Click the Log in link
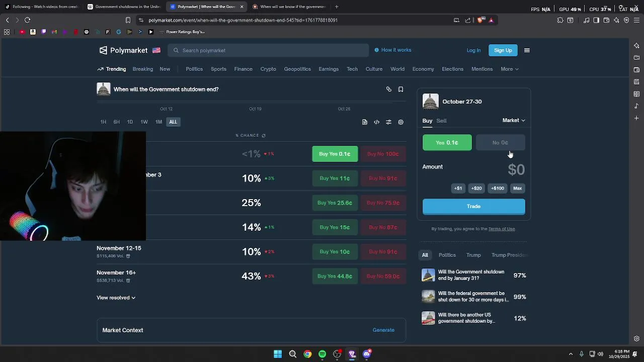Image resolution: width=644 pixels, height=362 pixels. [473, 50]
